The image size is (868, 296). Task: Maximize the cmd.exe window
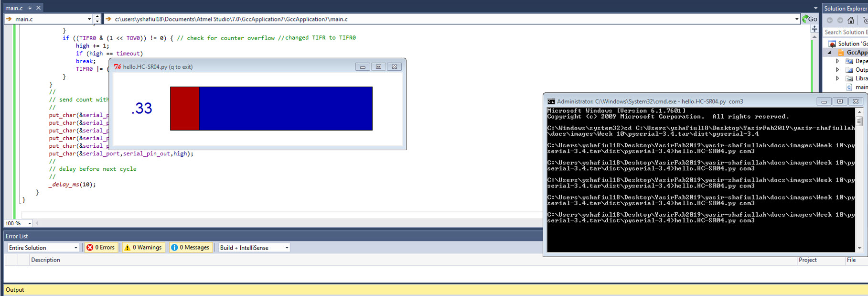point(840,101)
